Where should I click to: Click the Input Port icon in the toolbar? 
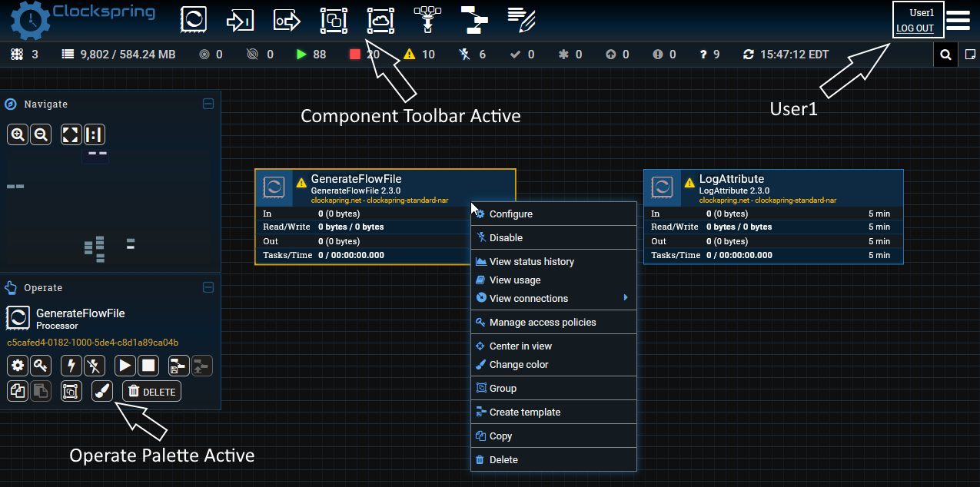pos(240,20)
